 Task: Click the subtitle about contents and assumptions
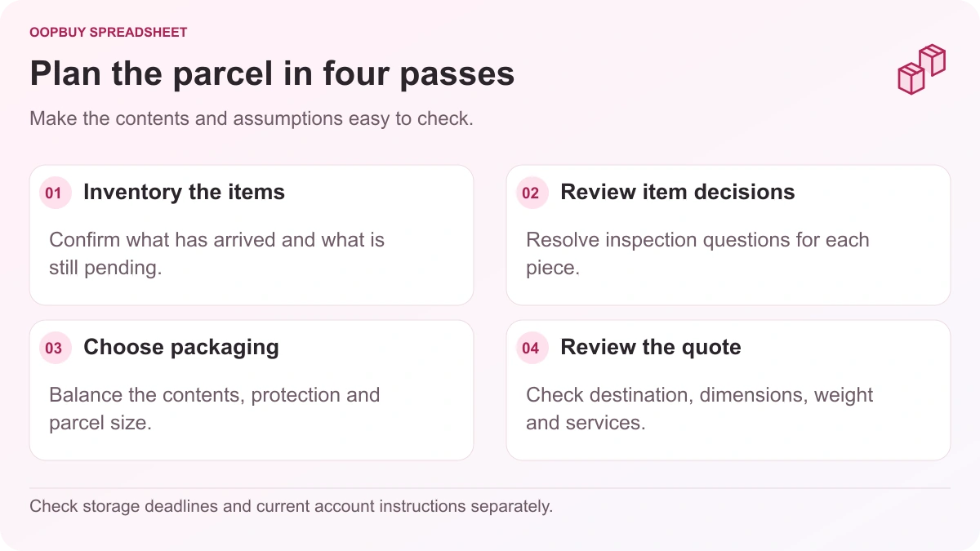252,118
